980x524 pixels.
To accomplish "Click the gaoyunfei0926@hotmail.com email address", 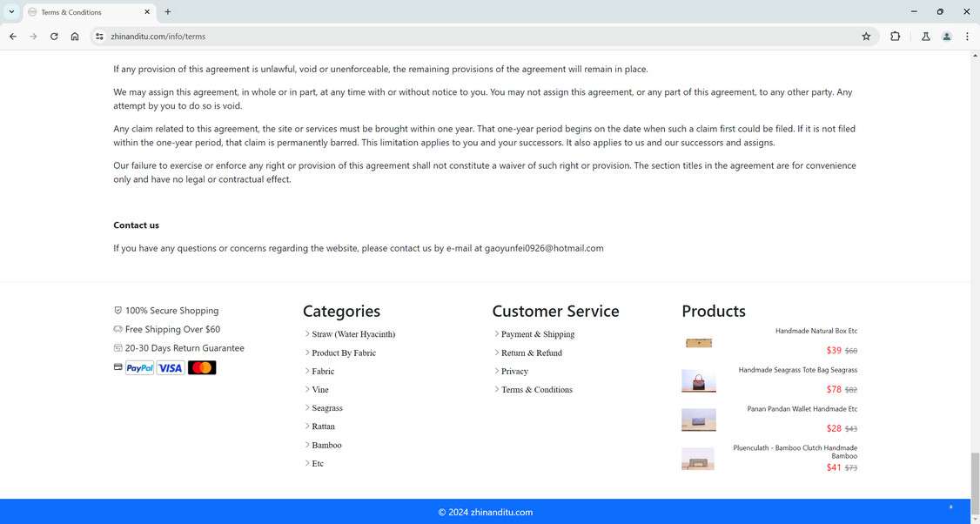I will 544,248.
